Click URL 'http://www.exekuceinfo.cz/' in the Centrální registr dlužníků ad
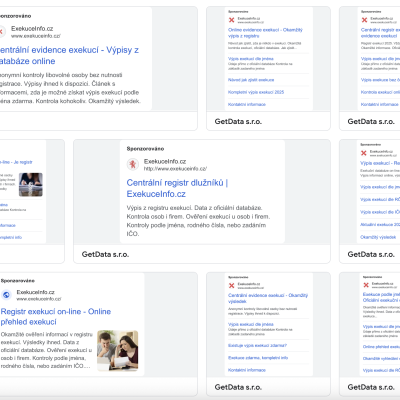 175,169
